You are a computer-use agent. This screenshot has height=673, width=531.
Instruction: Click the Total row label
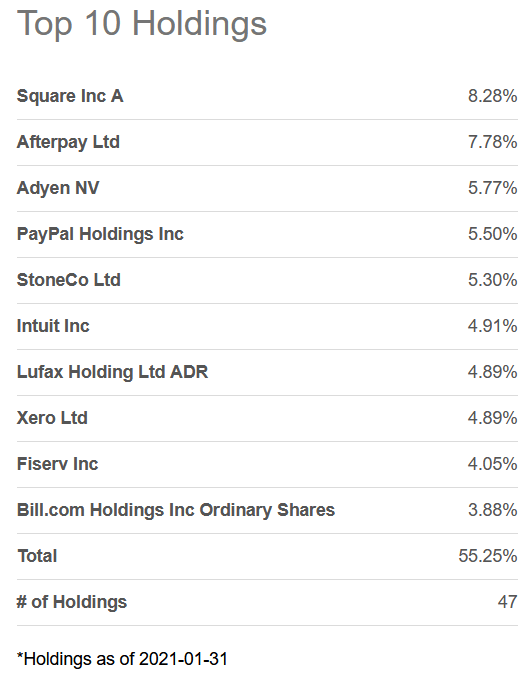pos(37,556)
